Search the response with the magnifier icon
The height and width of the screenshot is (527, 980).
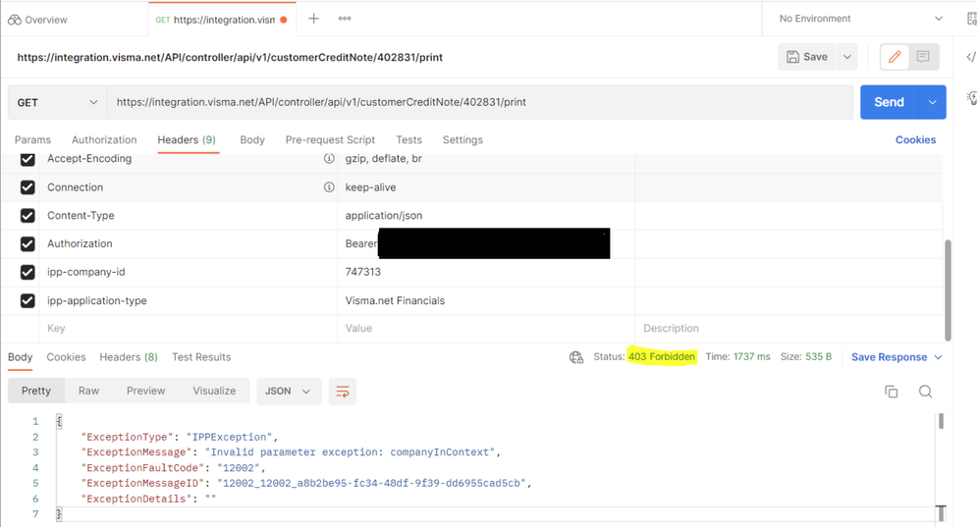(926, 392)
